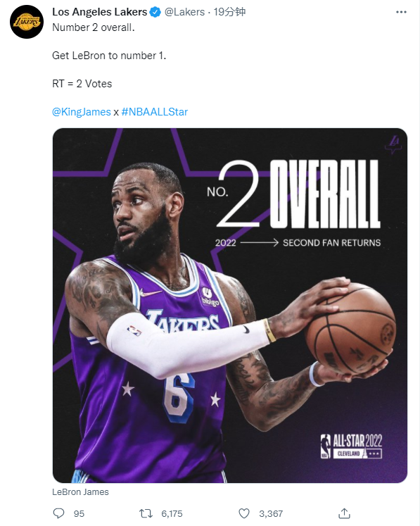420x526 pixels.
Task: Open the #NBAALLStar hashtag link
Action: pos(155,112)
